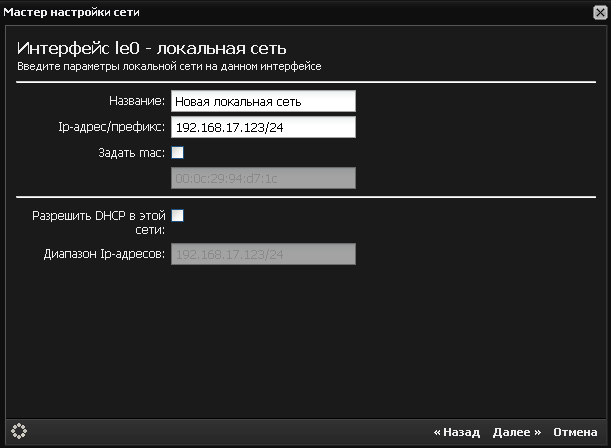The width and height of the screenshot is (611, 448).
Task: Click the gear spinner icon in footer
Action: [19, 431]
